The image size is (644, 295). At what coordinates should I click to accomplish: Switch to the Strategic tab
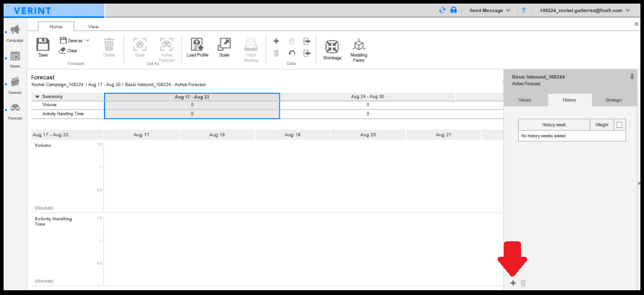point(614,100)
